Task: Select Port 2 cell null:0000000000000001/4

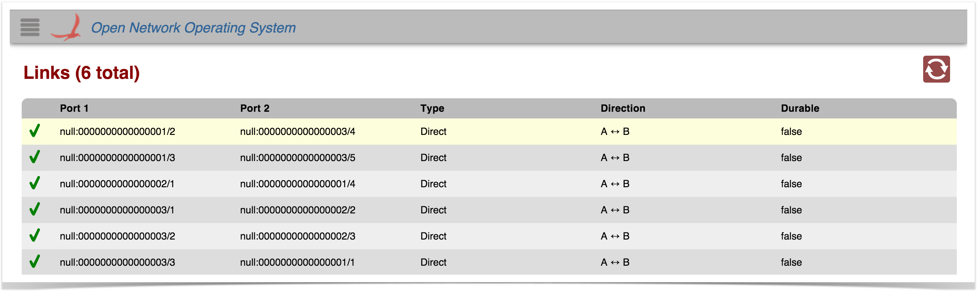Action: point(297,184)
